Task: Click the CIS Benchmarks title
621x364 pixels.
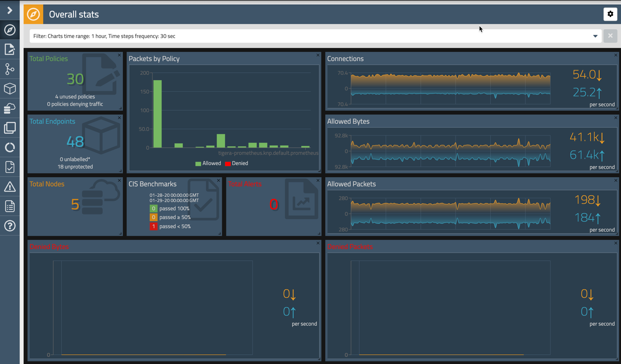Action: 152,184
